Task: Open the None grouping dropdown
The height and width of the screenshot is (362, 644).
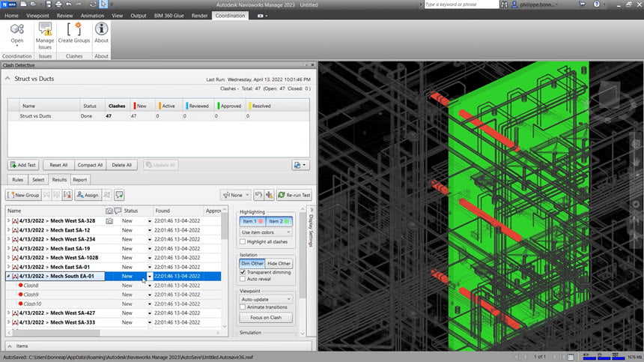Action: [x=236, y=195]
